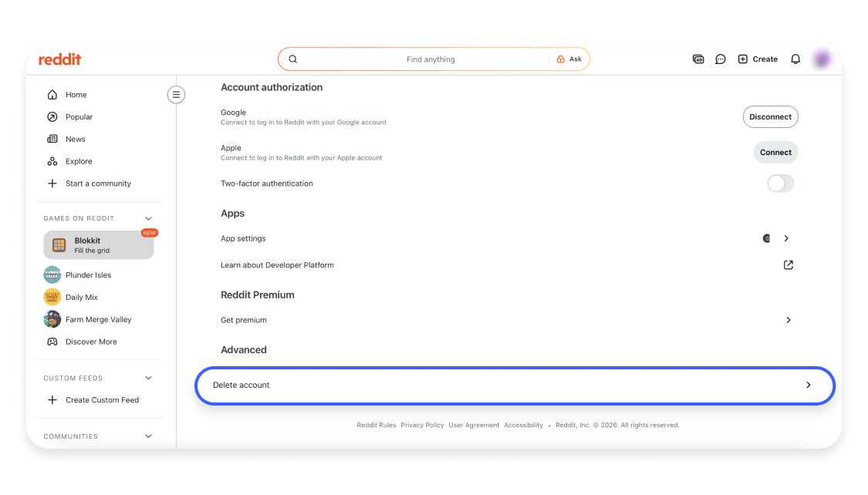Viewport: 868px width, 495px height.
Task: Collapse the Games on Reddit section
Action: tap(148, 218)
